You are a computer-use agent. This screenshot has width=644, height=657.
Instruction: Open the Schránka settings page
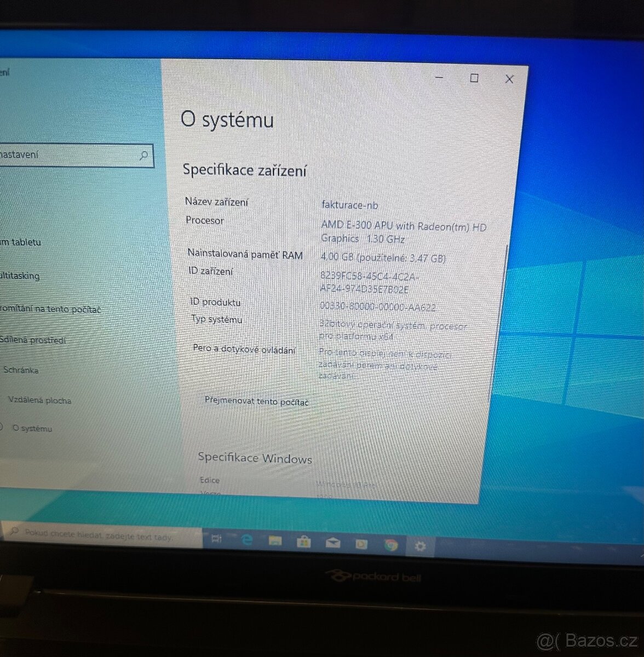pyautogui.click(x=21, y=370)
